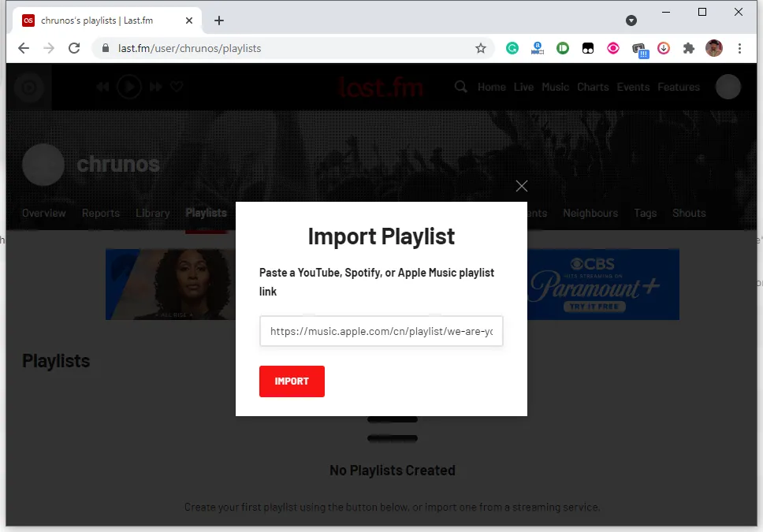Click the player play button

[129, 87]
